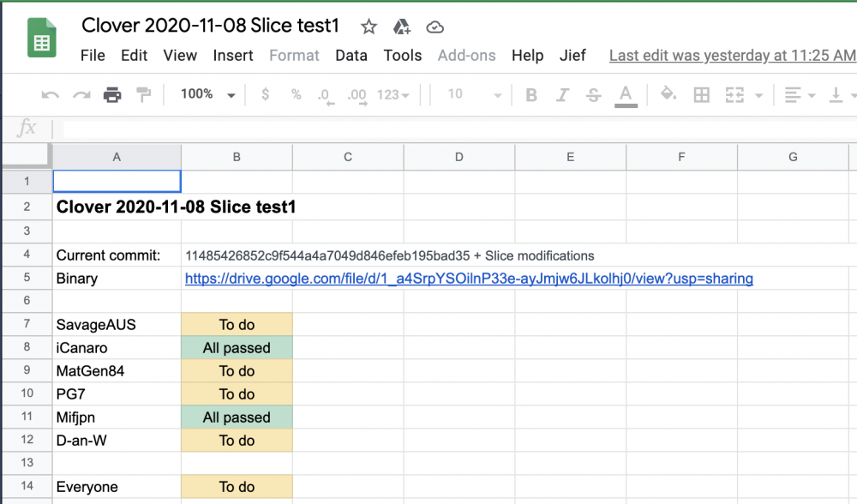Expand the merge cells options arrow

[x=758, y=96]
